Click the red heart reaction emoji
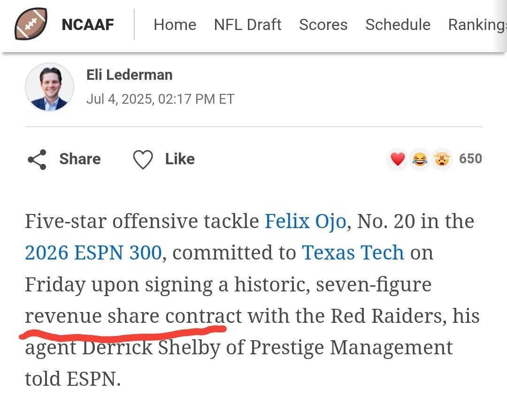507x420 pixels. point(397,160)
